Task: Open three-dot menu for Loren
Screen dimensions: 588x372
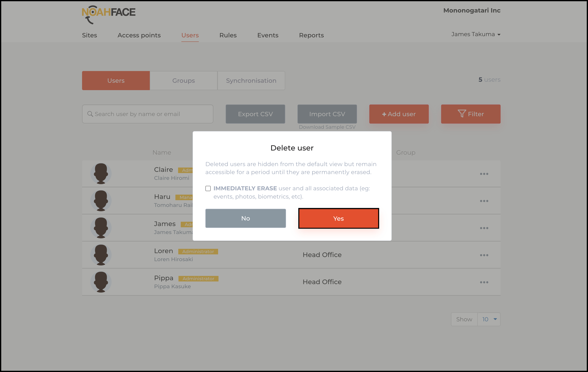Action: (x=484, y=255)
